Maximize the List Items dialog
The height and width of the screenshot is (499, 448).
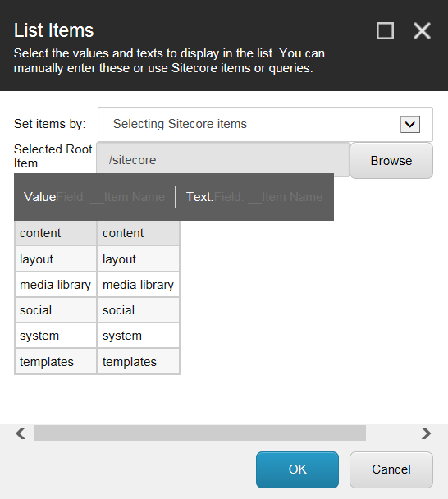pos(385,31)
